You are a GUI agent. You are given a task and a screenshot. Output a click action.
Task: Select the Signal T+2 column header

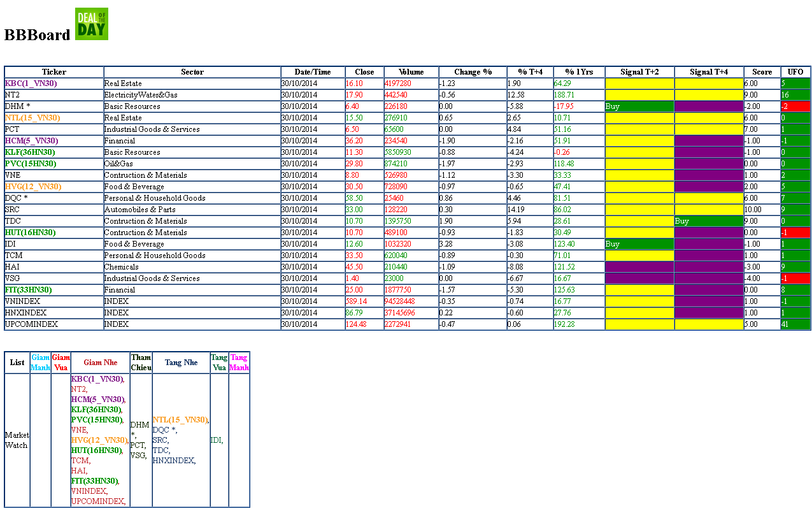(639, 72)
